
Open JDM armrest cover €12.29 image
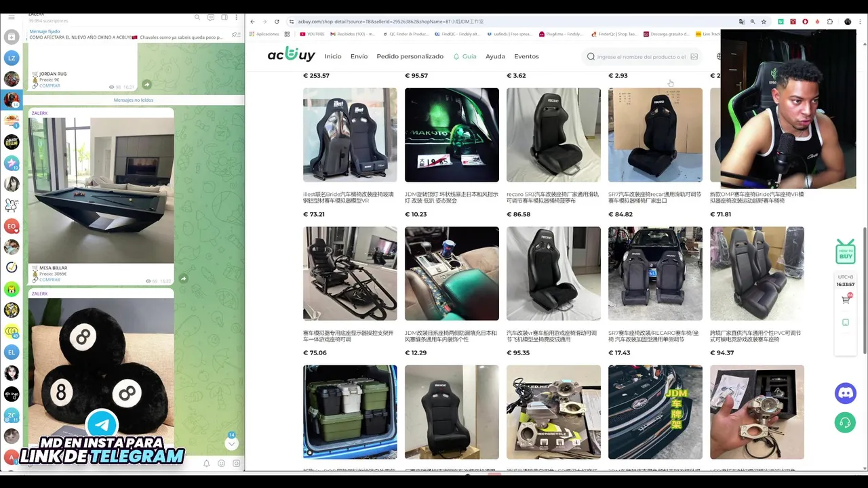coord(452,273)
